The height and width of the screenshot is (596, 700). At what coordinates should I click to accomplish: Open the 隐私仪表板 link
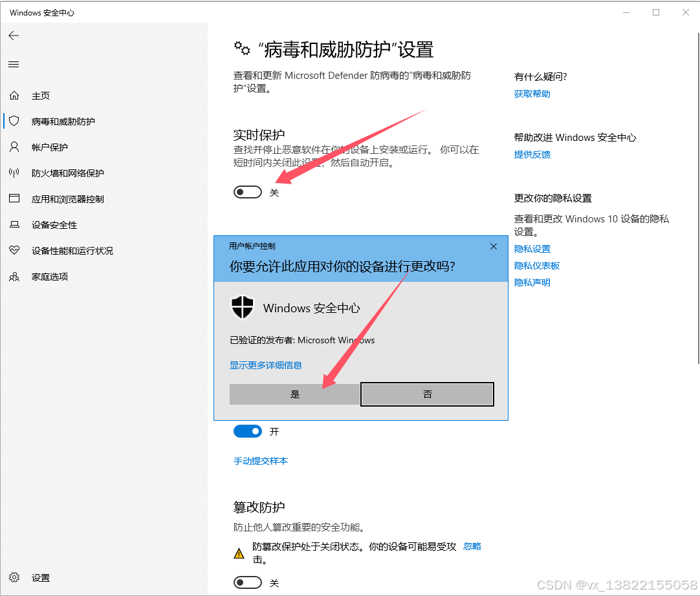536,266
